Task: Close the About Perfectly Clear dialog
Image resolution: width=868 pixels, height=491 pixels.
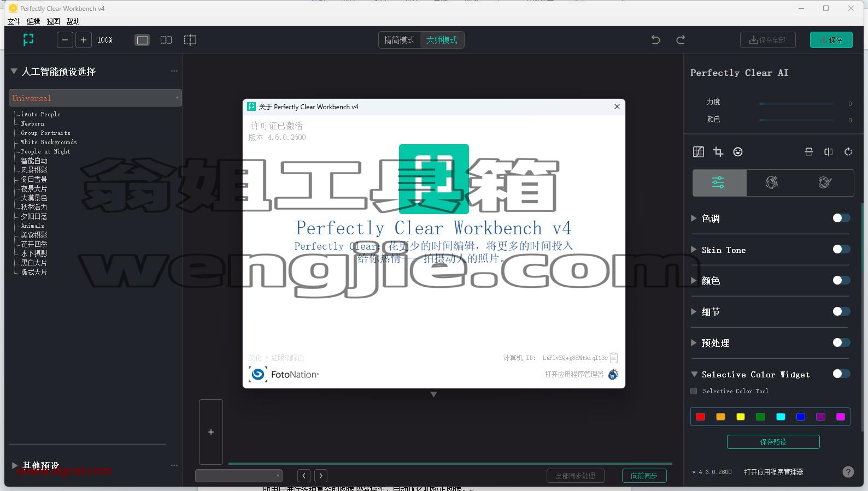Action: coord(617,107)
